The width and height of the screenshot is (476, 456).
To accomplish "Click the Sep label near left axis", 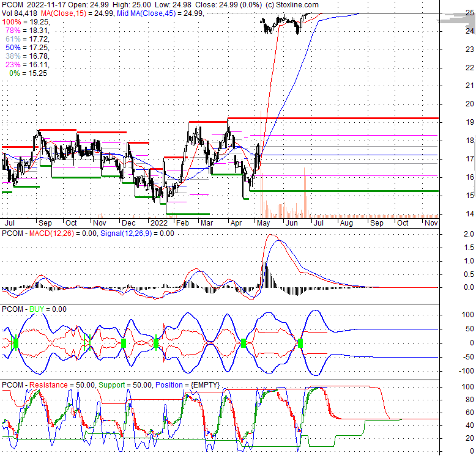I will (45, 223).
